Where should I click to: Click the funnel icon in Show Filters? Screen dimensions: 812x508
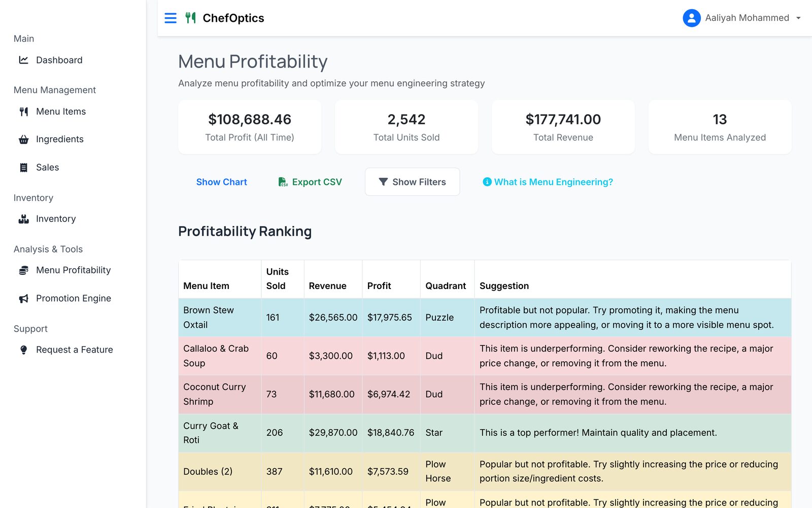coord(383,182)
